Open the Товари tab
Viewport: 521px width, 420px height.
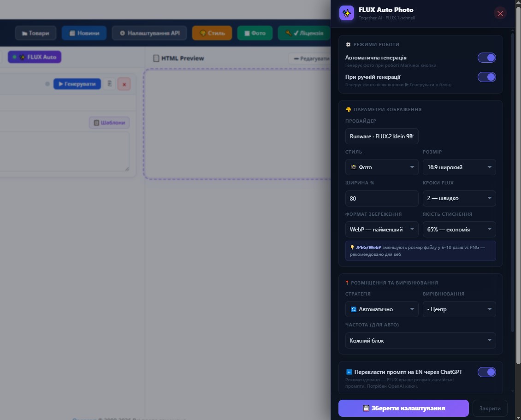(x=36, y=33)
